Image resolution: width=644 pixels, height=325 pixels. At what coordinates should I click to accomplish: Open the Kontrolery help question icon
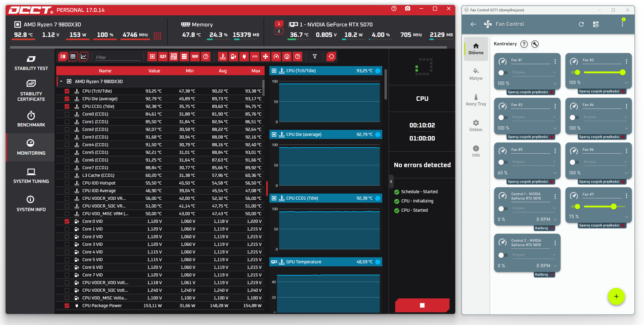pos(524,44)
